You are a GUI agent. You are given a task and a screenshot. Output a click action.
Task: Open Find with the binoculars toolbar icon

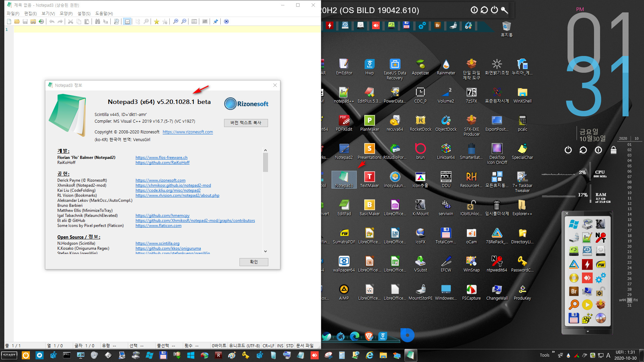pyautogui.click(x=98, y=21)
